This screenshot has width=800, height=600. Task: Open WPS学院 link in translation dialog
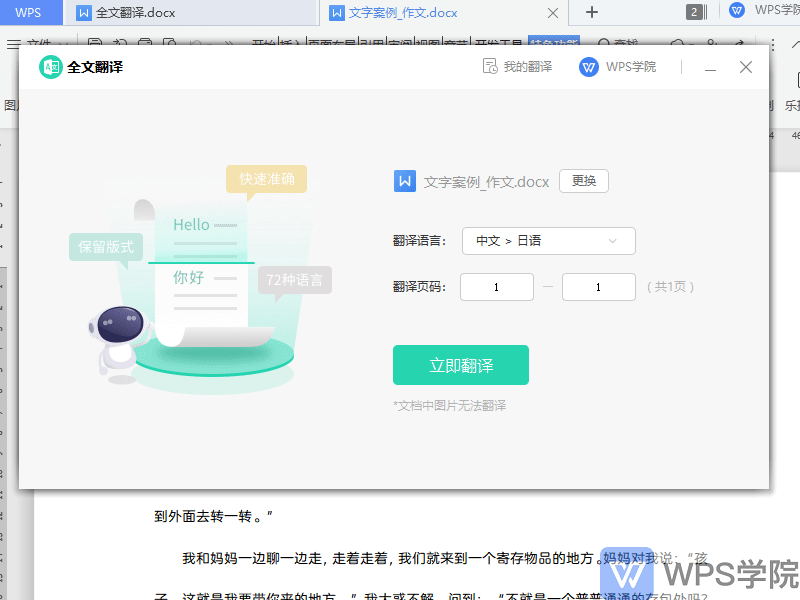617,66
